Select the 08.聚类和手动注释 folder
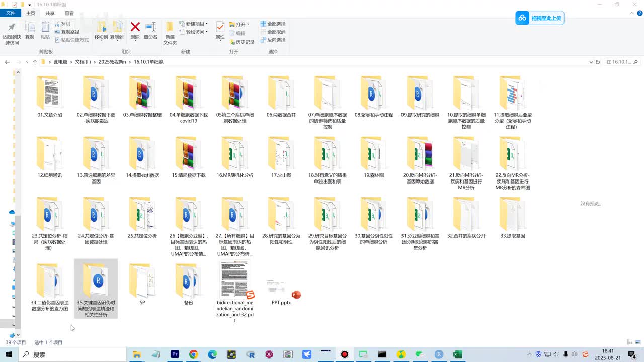 tap(373, 97)
